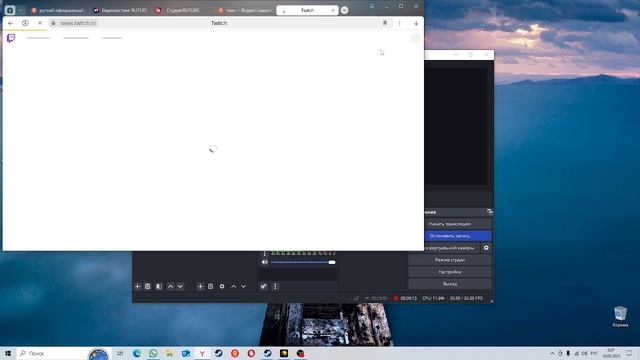Viewport: 640px width, 360px height.
Task: Open Outlook from the taskbar
Action: pos(186,353)
